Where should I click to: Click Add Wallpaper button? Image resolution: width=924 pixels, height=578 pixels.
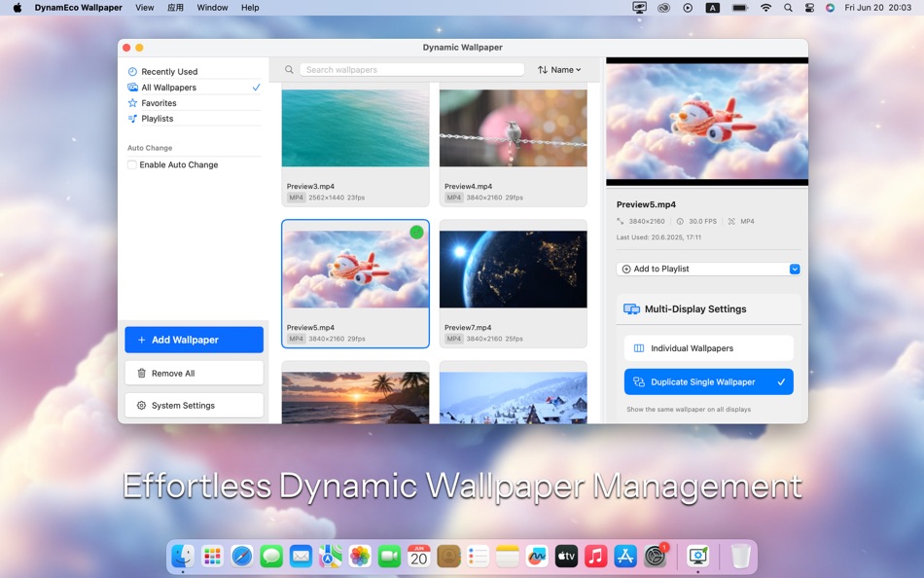(194, 340)
